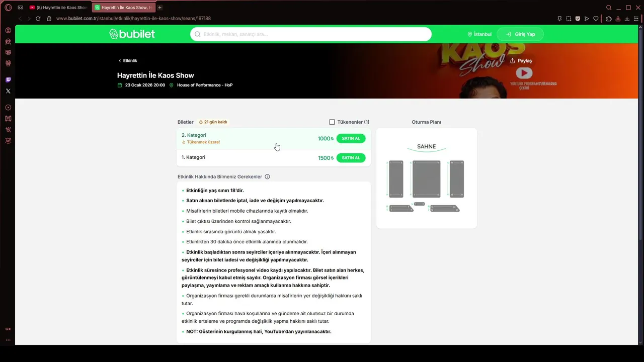Open X (Twitter) in the sidebar

pyautogui.click(x=8, y=91)
